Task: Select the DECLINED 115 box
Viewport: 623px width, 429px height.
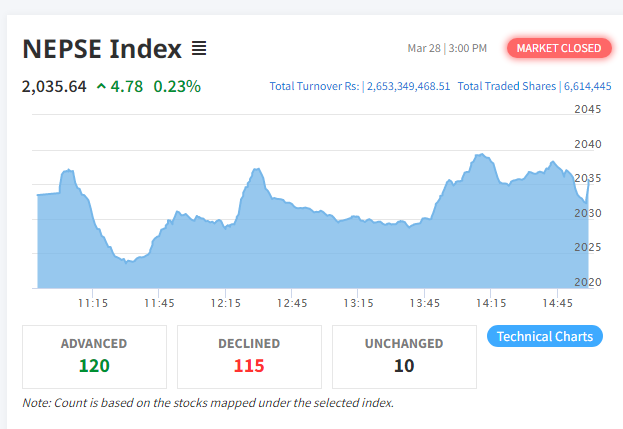Action: click(x=249, y=357)
